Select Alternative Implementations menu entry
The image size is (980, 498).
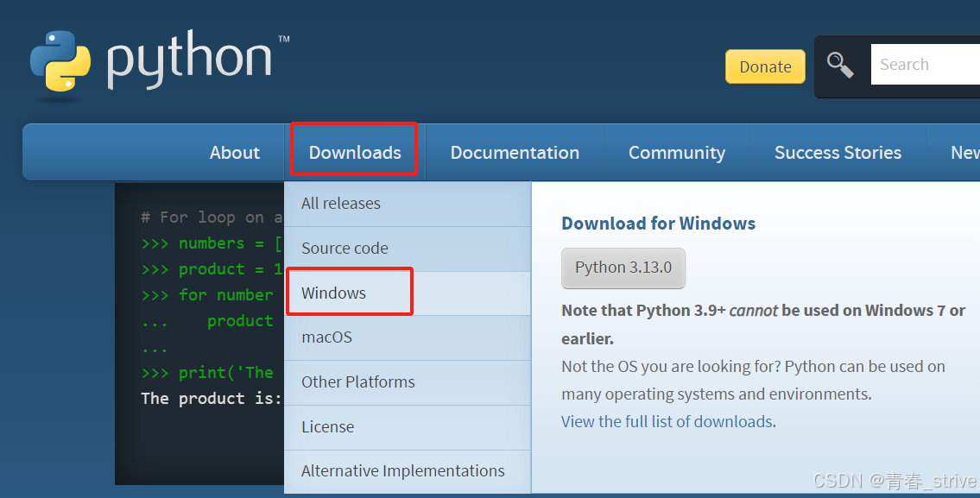coord(408,471)
